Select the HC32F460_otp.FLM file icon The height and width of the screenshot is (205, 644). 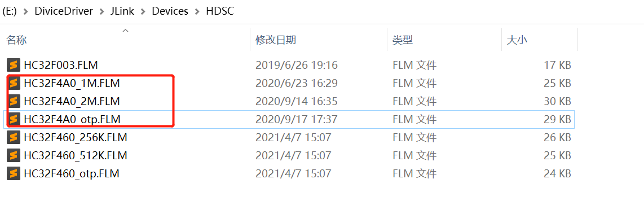click(x=14, y=174)
